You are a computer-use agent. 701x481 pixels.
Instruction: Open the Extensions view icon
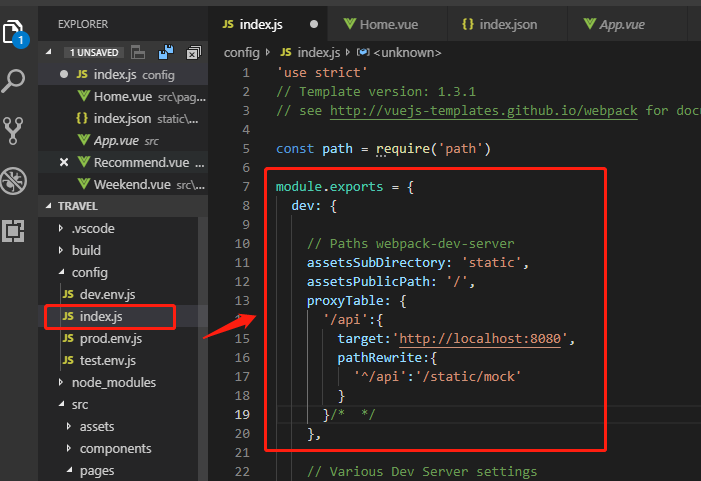point(13,231)
